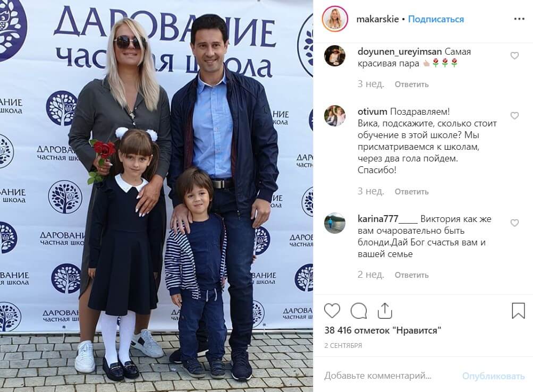Open makarskie profile avatar
The width and height of the screenshot is (533, 392).
click(x=334, y=19)
